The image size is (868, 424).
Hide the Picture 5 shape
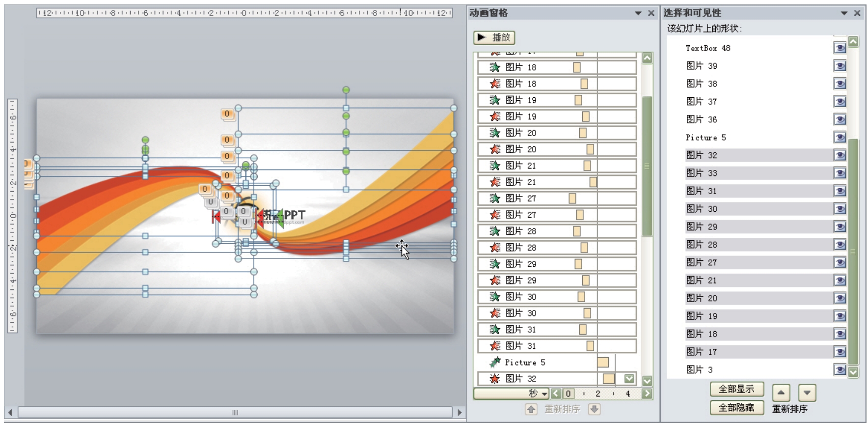point(840,138)
